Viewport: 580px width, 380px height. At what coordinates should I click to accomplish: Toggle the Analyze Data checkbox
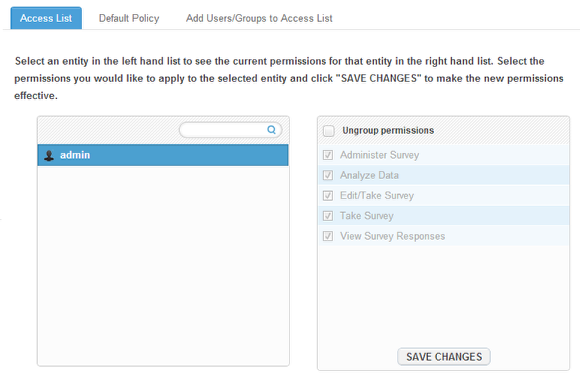[x=328, y=175]
